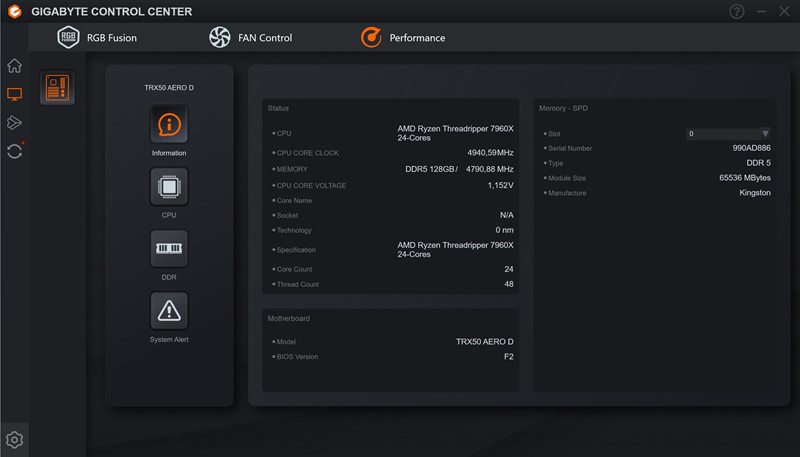Click the Specification label
This screenshot has height=457, width=800.
296,250
